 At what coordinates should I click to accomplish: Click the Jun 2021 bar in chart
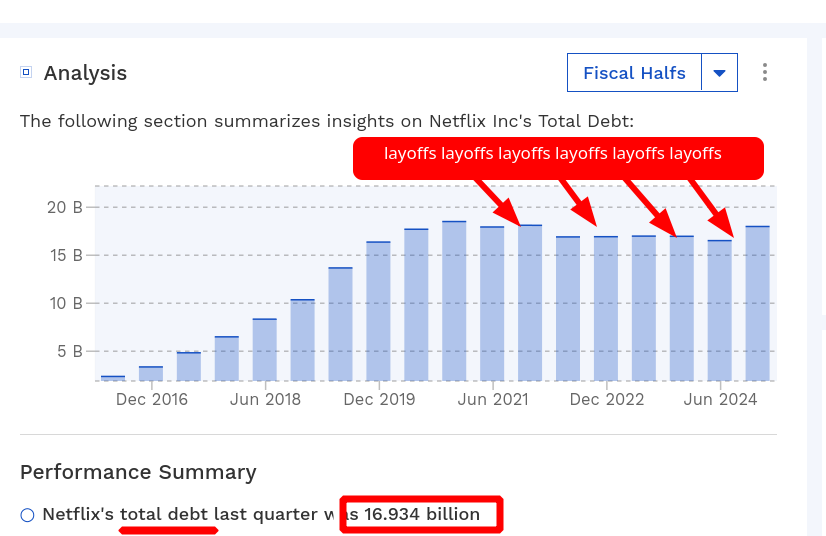[x=492, y=303]
